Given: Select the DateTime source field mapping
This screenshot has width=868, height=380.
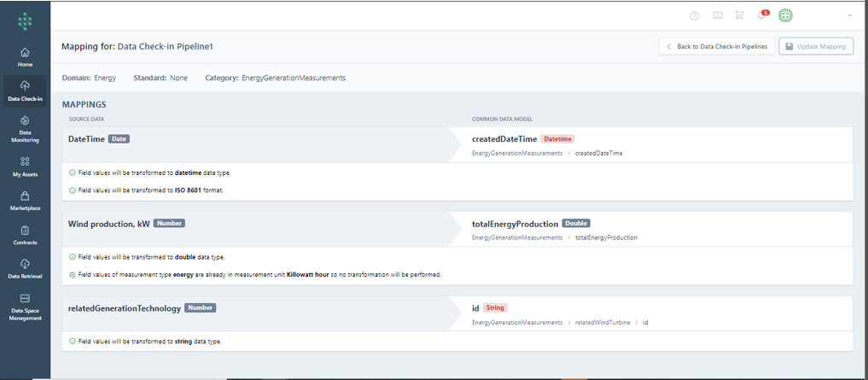Looking at the screenshot, I should [86, 138].
